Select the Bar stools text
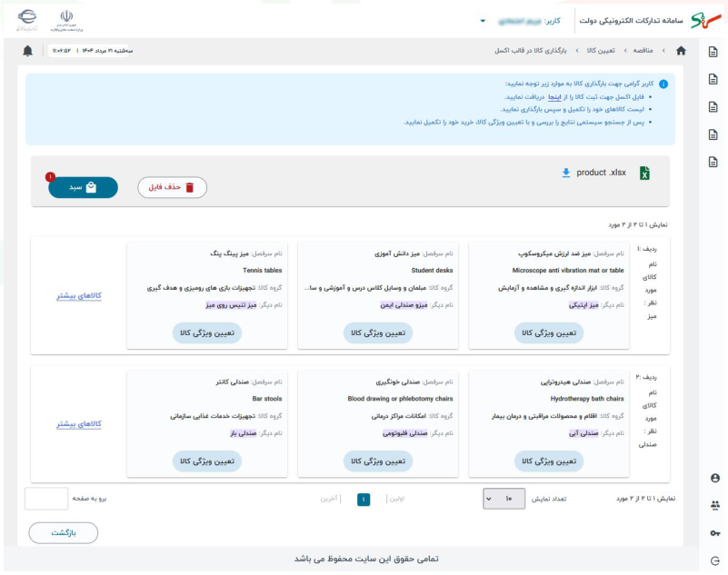 (267, 399)
